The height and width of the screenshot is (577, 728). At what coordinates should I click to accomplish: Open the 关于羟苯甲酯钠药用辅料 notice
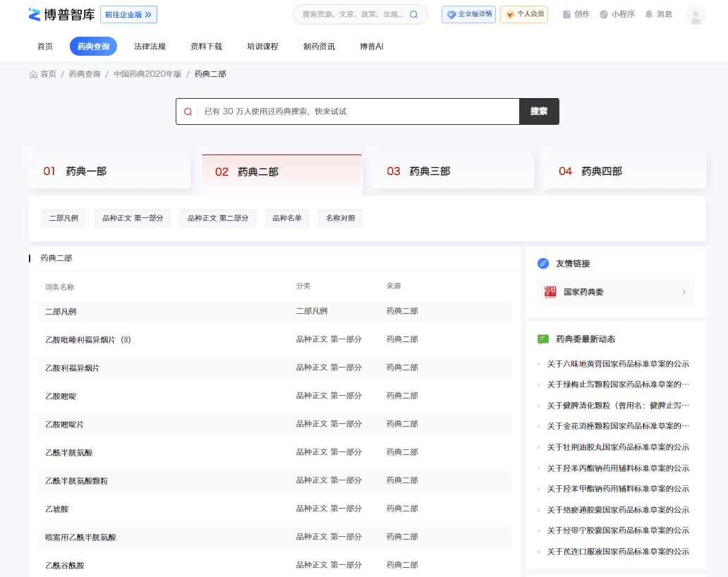(x=618, y=489)
